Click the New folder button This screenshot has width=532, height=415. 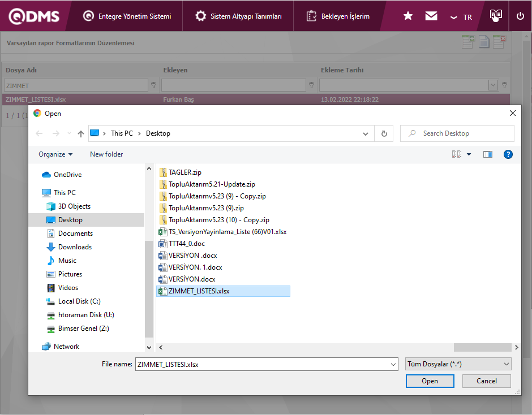(106, 154)
